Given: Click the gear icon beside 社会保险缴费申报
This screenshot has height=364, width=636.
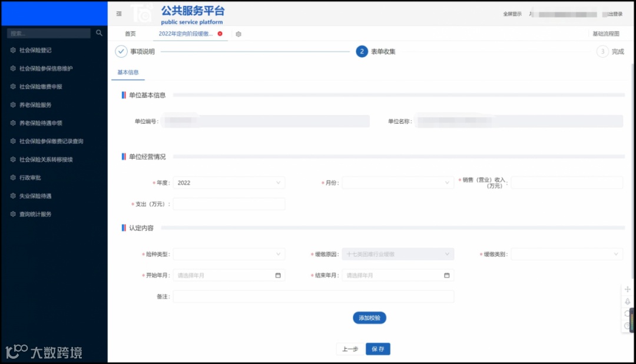Looking at the screenshot, I should [13, 87].
